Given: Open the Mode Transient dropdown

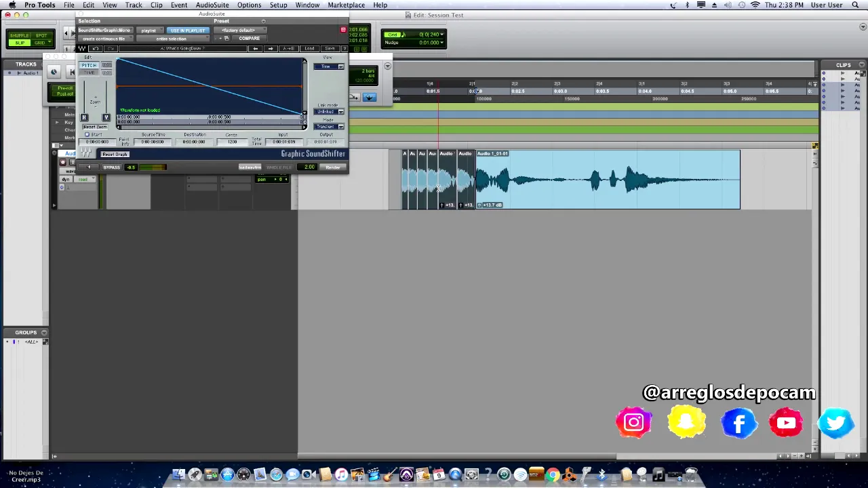Looking at the screenshot, I should pyautogui.click(x=329, y=127).
